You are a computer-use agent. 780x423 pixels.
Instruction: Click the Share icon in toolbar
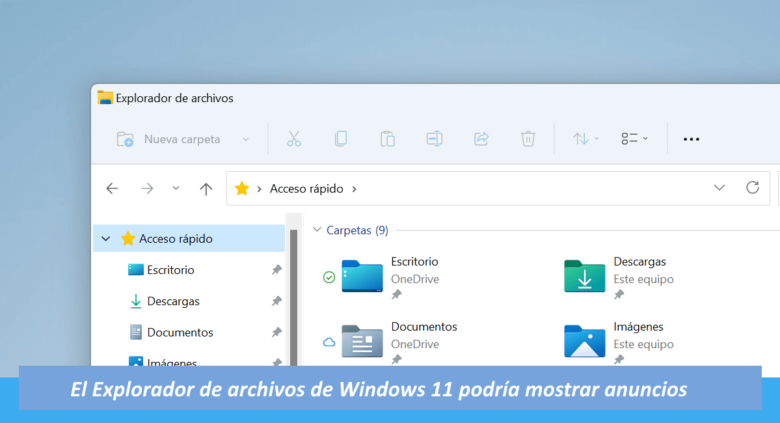click(x=481, y=139)
